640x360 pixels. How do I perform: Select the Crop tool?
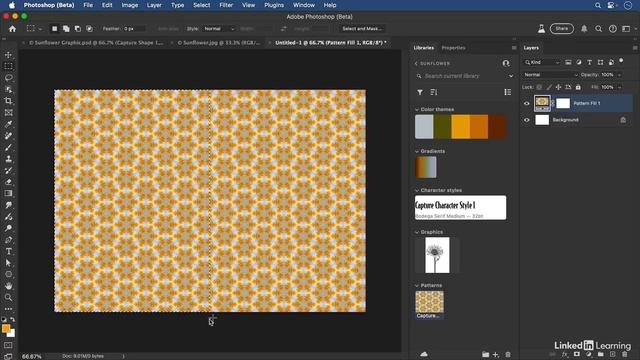point(8,101)
